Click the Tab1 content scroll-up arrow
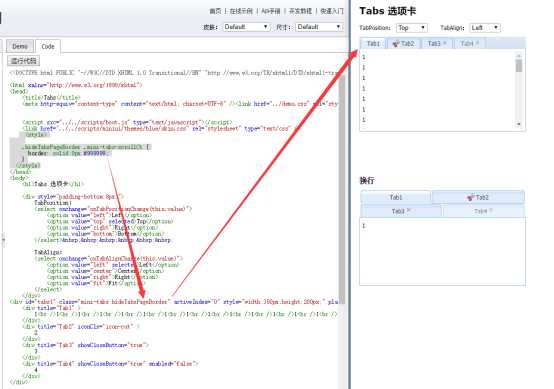This screenshot has width=554, height=389. click(519, 55)
